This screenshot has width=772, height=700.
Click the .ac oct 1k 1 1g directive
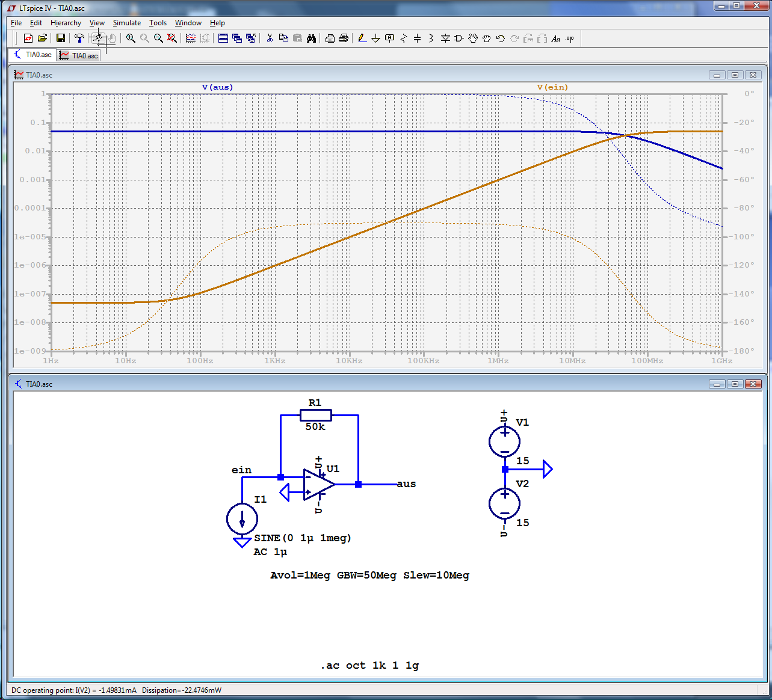369,665
